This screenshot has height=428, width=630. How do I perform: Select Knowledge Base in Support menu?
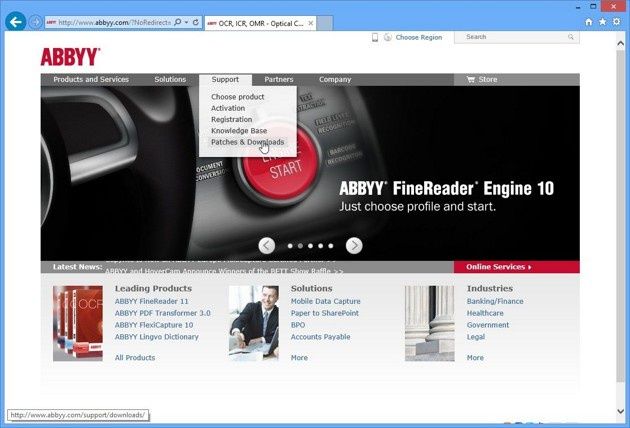[x=239, y=131]
